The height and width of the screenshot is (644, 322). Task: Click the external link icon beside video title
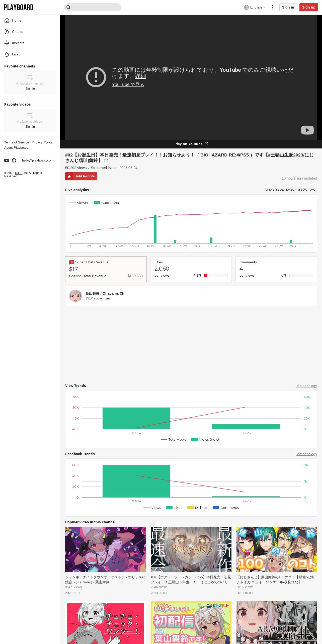(x=106, y=160)
